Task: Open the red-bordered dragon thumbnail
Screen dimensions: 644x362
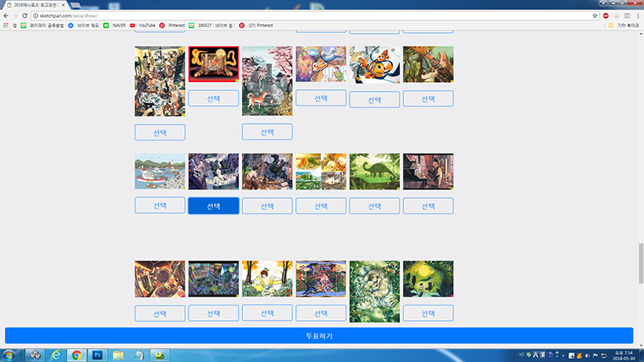Action: click(x=213, y=64)
